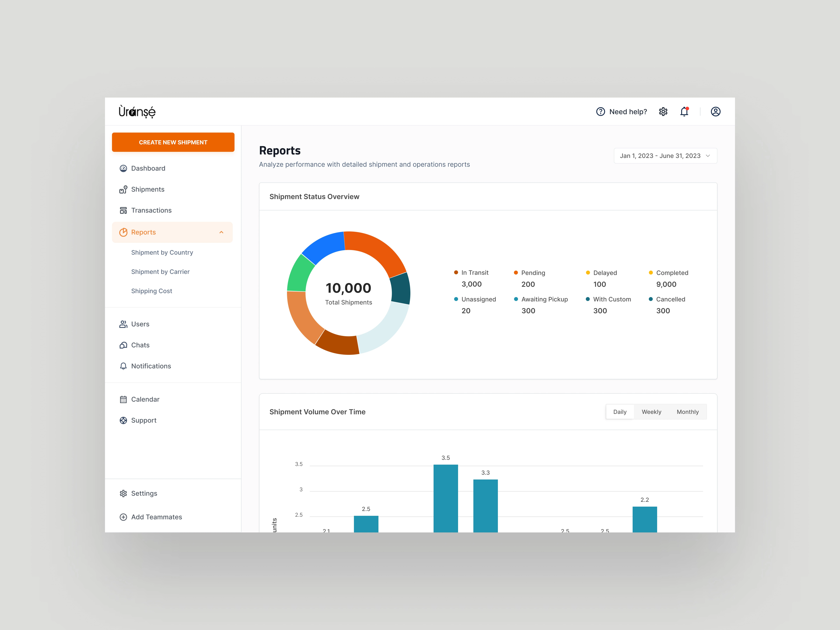Click the Reports pie chart icon
The width and height of the screenshot is (840, 630).
[x=123, y=232]
